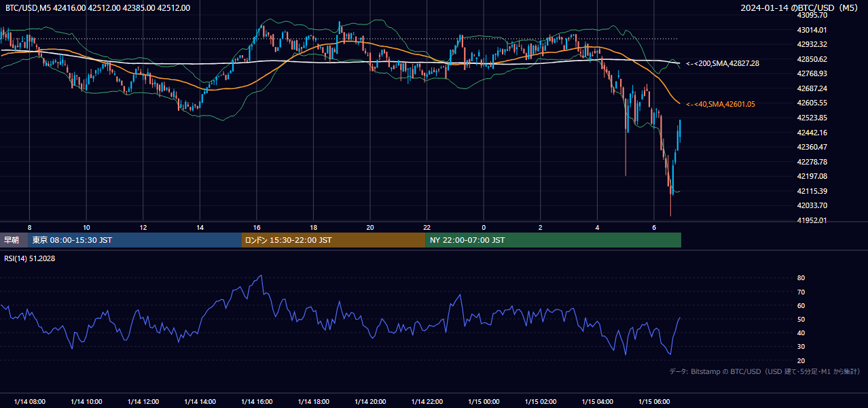Click the 1/15 04:00 time axis label
Viewport: 868px width, 408px height.
pos(597,401)
